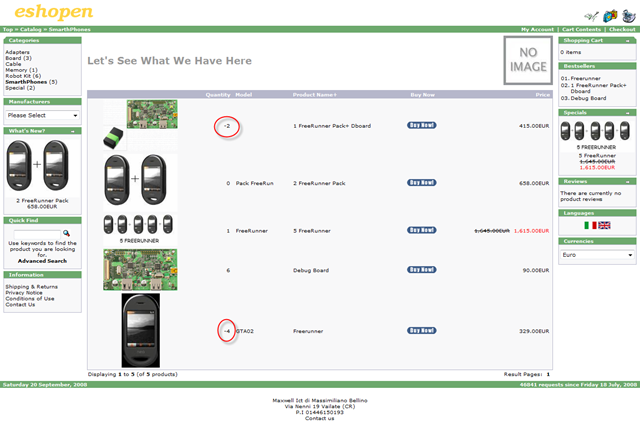Select the Robot Kit category
This screenshot has height=424, width=640.
pyautogui.click(x=22, y=75)
